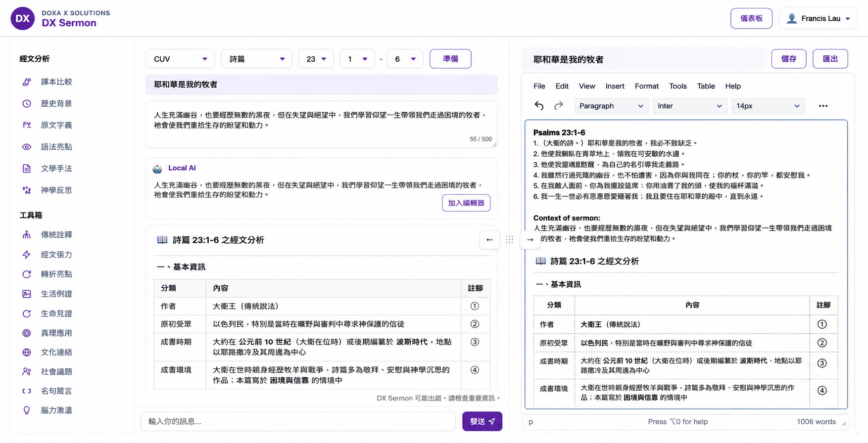This screenshot has height=443, width=868.
Task: Open the editor File menu
Action: (x=539, y=86)
